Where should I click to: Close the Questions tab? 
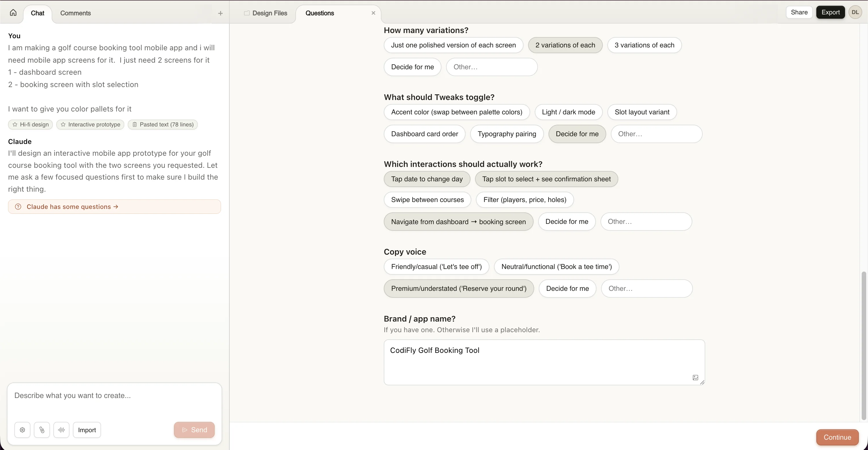click(x=373, y=13)
